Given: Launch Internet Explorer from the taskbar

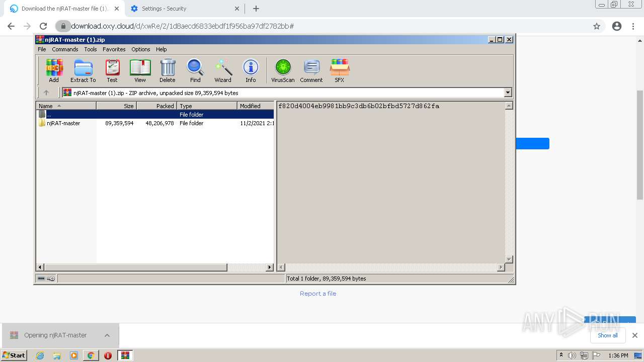Looking at the screenshot, I should click(x=40, y=355).
